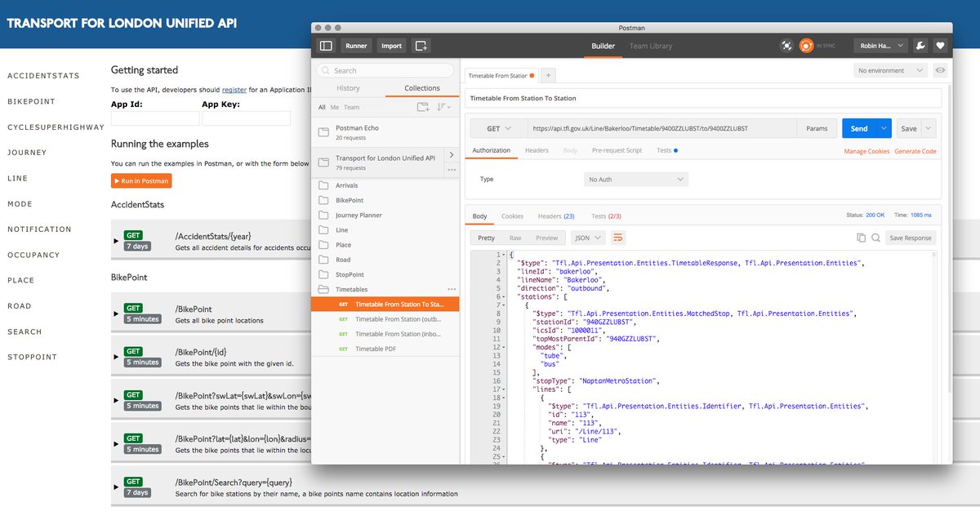Open the No Auth type dropdown

(637, 179)
